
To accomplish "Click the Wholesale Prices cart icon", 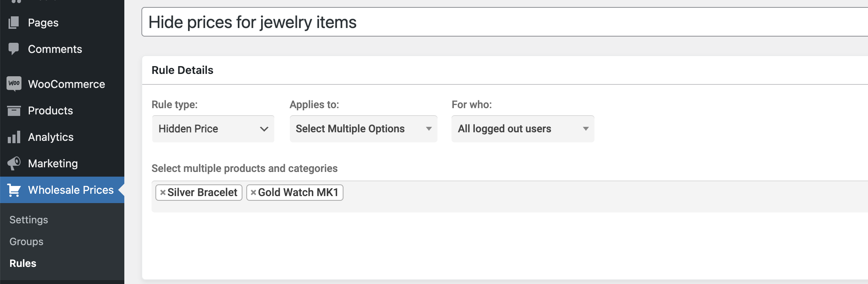I will 14,190.
